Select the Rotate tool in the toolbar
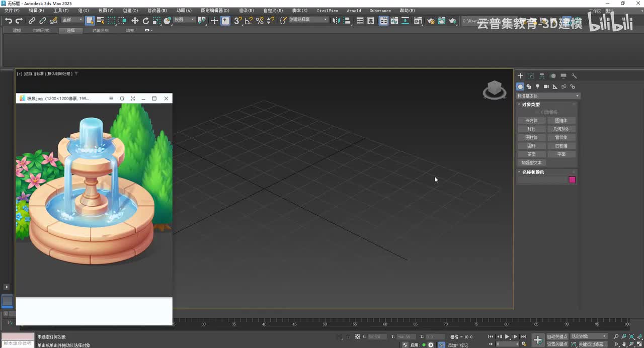Image resolution: width=644 pixels, height=348 pixels. pos(146,21)
